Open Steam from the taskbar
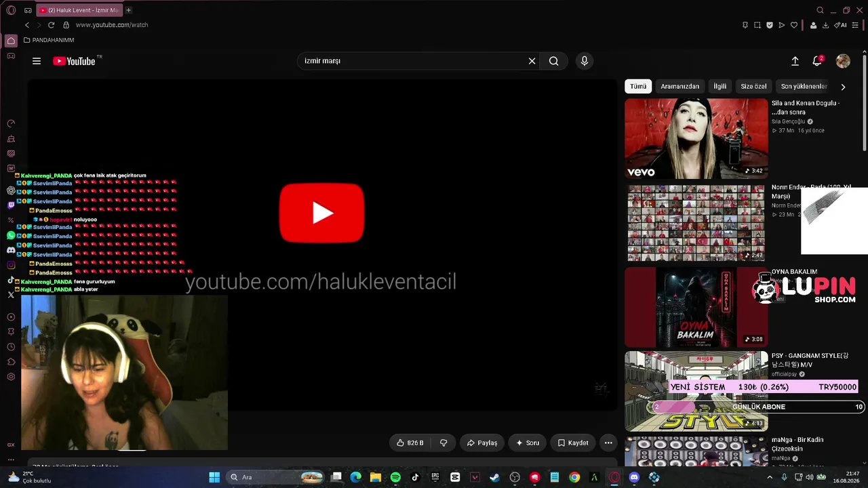This screenshot has width=868, height=488. 494,477
